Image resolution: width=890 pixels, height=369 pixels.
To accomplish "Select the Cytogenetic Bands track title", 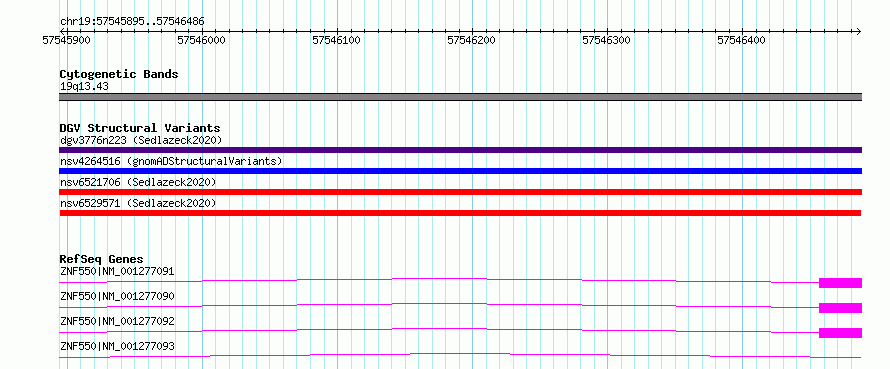I will 119,74.
